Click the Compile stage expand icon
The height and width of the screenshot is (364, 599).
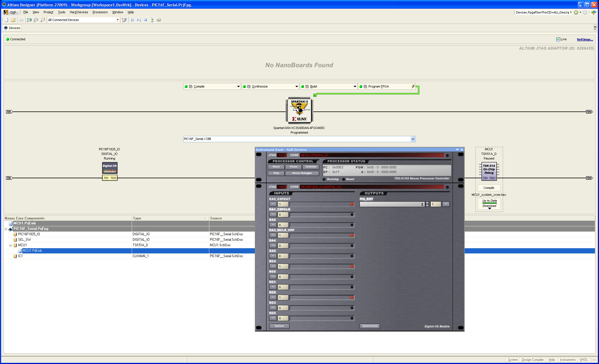point(191,86)
